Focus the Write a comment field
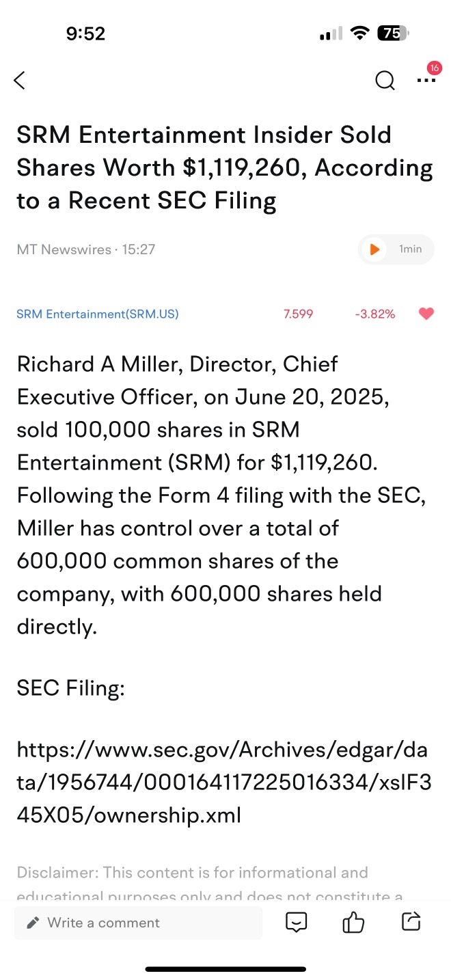 (x=138, y=923)
